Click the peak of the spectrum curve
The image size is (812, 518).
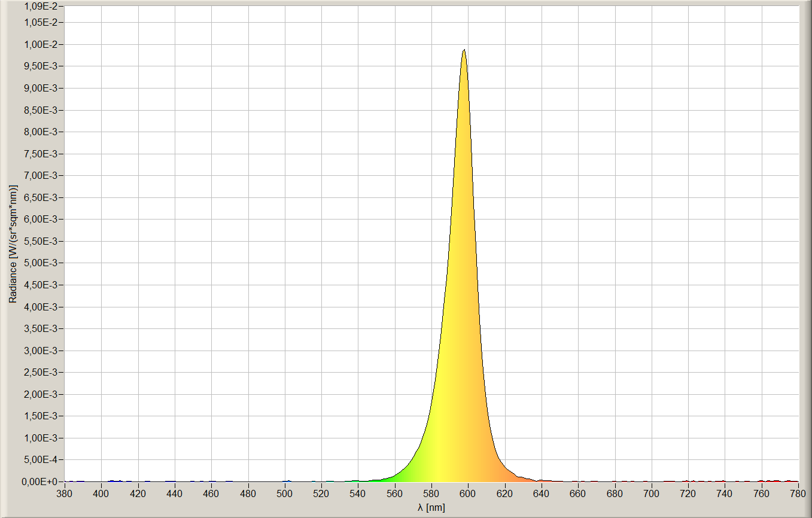click(x=464, y=50)
